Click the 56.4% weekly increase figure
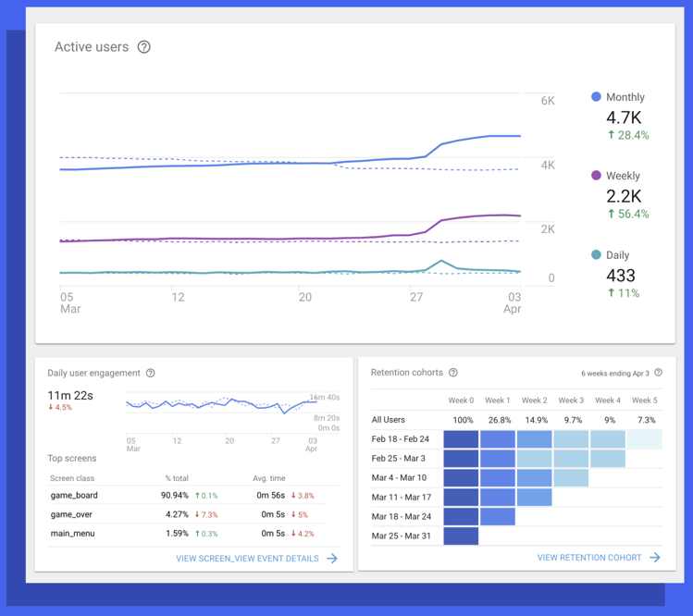 628,214
